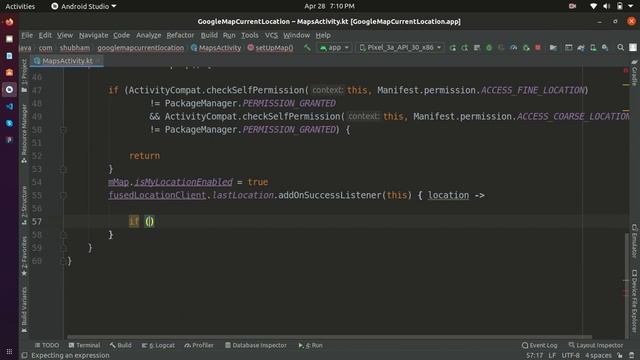This screenshot has width=640, height=360.
Task: Open the Terminal tool window
Action: point(84,345)
